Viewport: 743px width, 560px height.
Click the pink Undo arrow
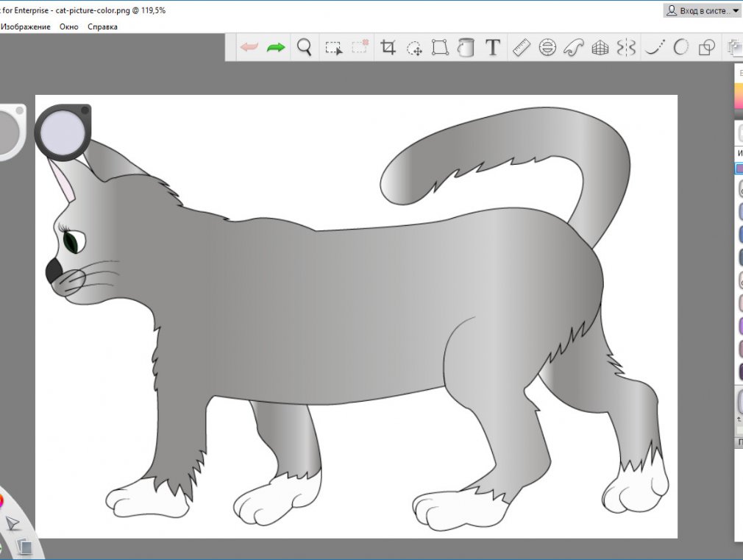249,47
